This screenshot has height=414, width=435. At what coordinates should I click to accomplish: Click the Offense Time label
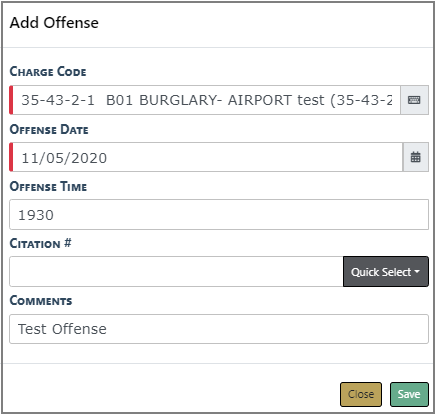(48, 186)
